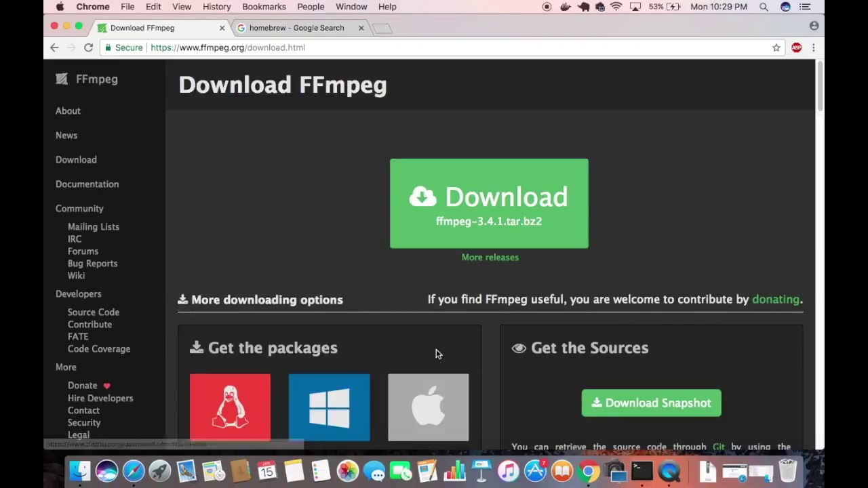Open About in the sidebar
The height and width of the screenshot is (488, 868).
[x=68, y=110]
